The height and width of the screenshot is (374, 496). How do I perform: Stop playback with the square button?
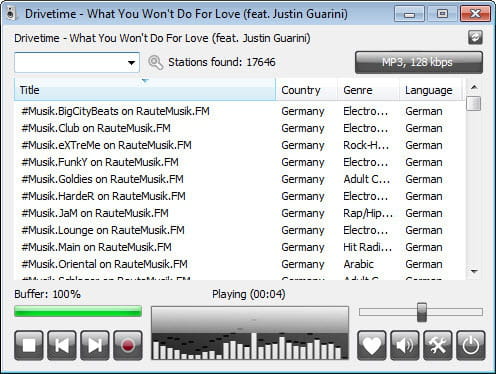point(29,345)
